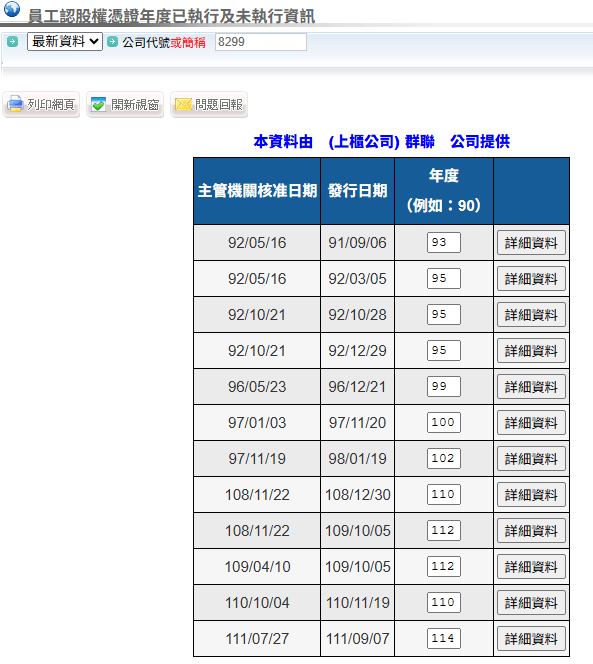Click the year field for row 92/12/29
Viewport: 593px width, 664px height.
click(x=443, y=350)
